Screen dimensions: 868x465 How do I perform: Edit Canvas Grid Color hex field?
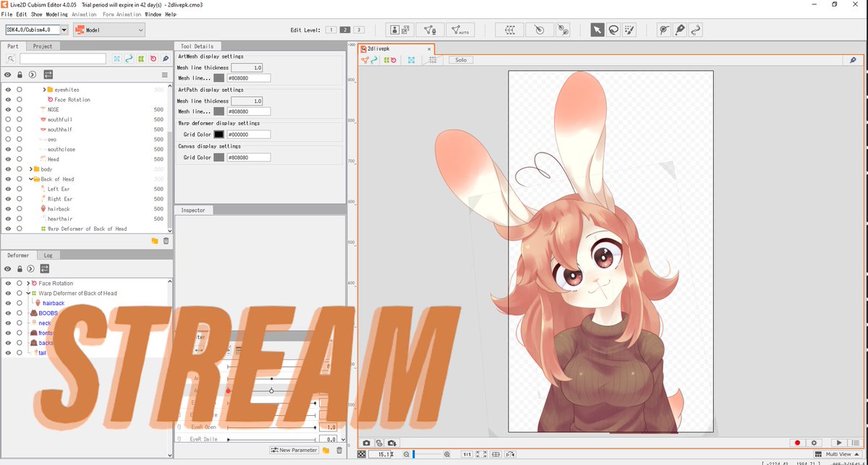coord(248,157)
